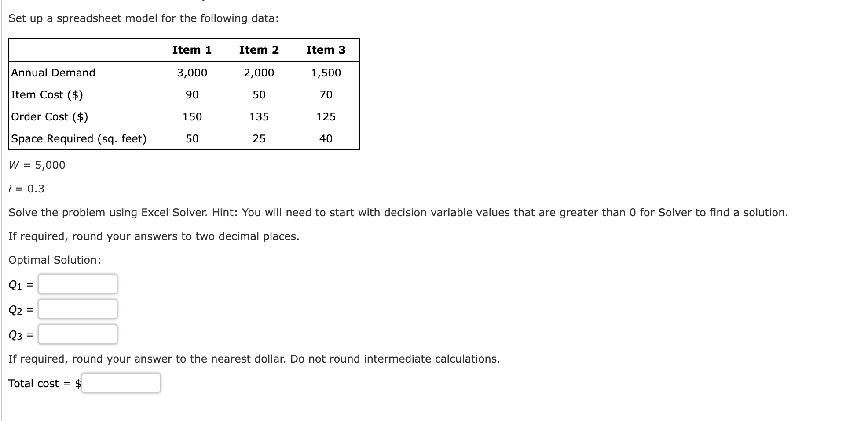Click the Space Required (sq. feet) label
This screenshot has width=868, height=421.
tap(78, 138)
